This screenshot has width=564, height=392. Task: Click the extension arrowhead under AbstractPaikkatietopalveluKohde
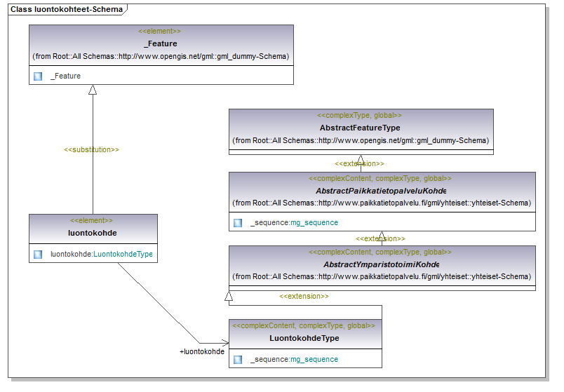(382, 236)
